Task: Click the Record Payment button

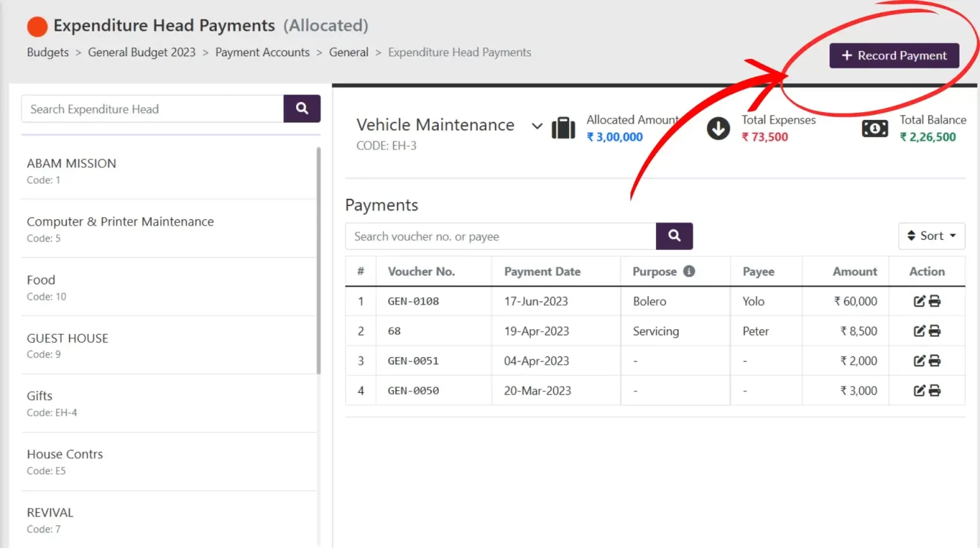Action: click(894, 55)
